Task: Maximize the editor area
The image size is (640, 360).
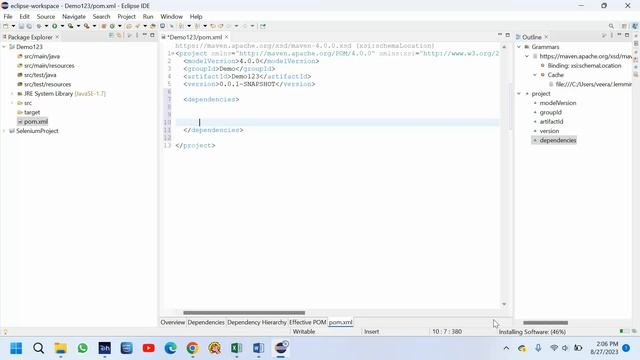Action: [508, 35]
